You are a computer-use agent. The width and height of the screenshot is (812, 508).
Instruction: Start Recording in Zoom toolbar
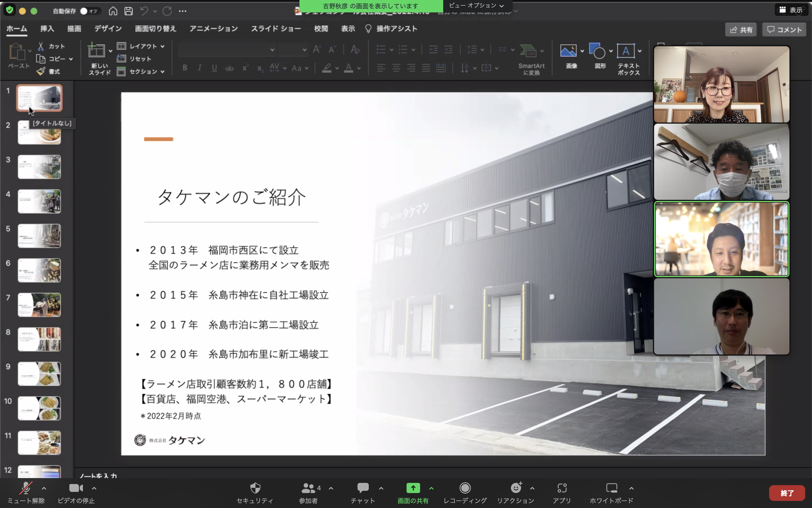(x=465, y=492)
